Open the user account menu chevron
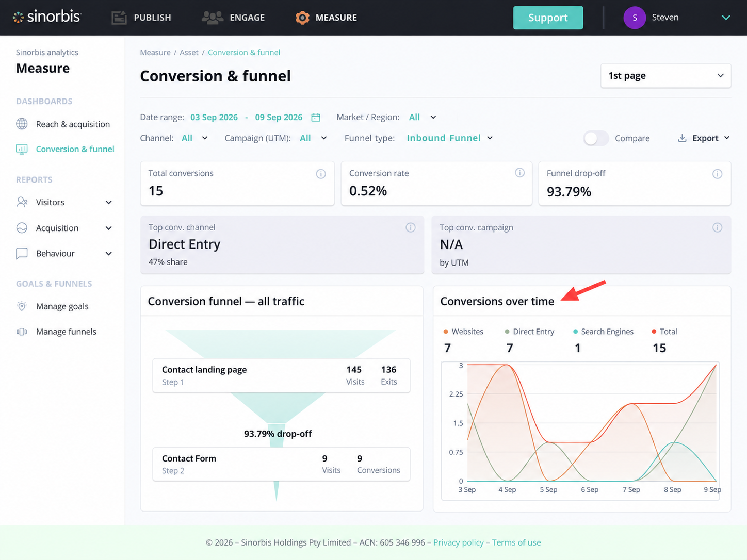747x560 pixels. point(726,18)
